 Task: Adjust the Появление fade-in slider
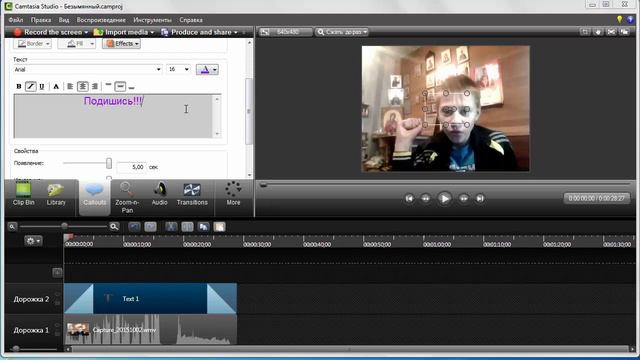point(109,163)
